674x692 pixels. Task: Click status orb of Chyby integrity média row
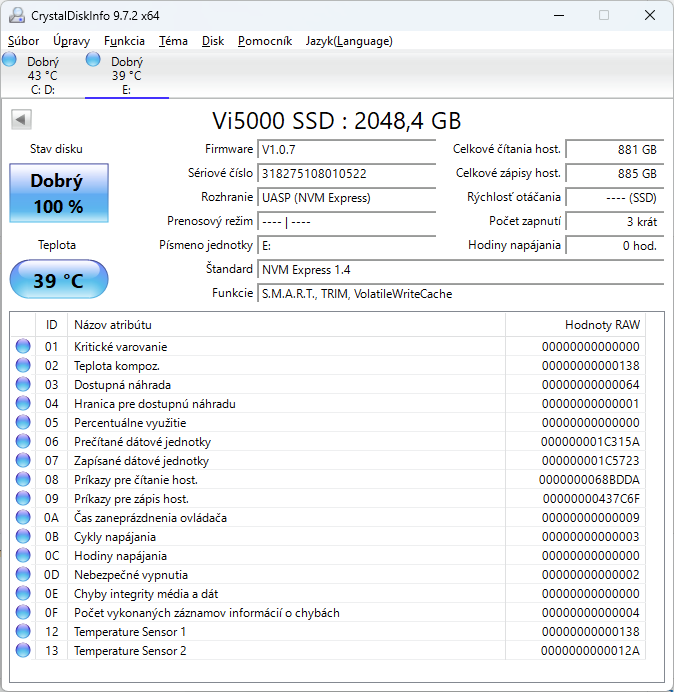(x=23, y=593)
